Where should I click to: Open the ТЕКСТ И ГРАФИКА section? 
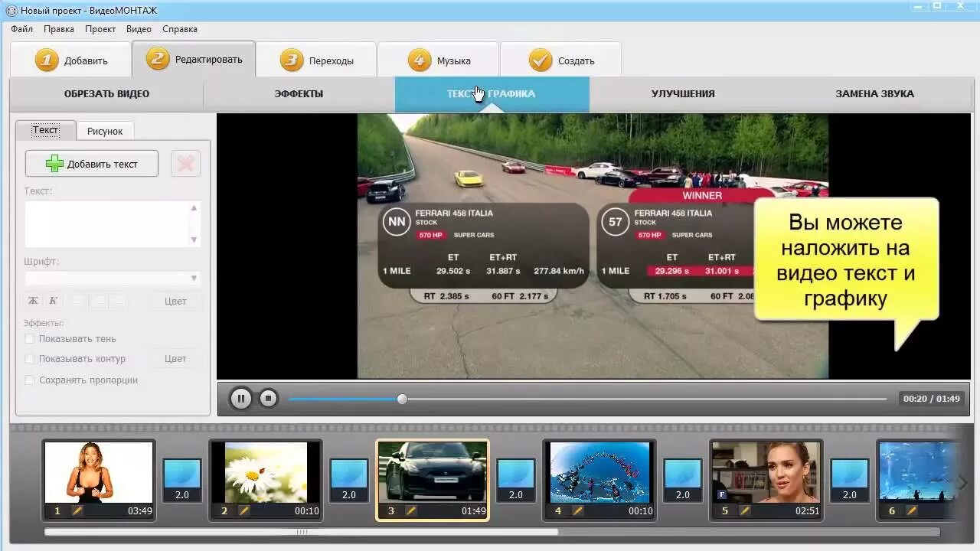pyautogui.click(x=492, y=94)
